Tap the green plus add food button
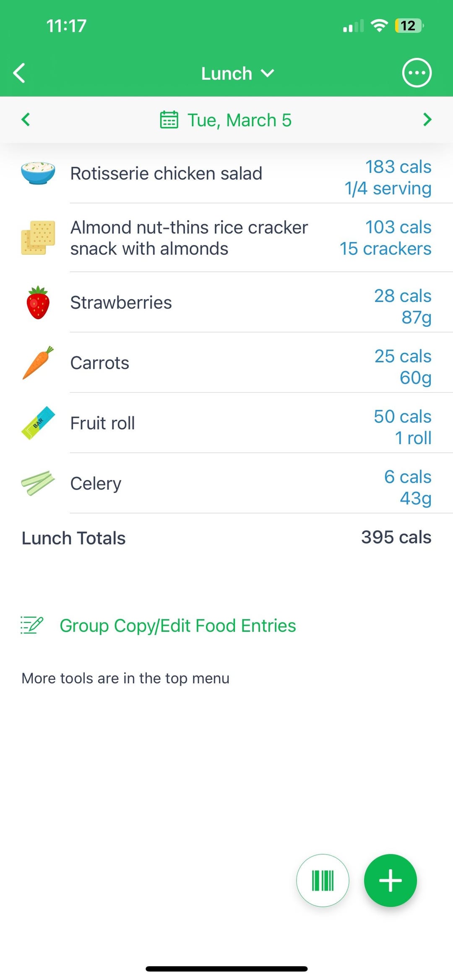This screenshot has height=980, width=453. pyautogui.click(x=390, y=880)
